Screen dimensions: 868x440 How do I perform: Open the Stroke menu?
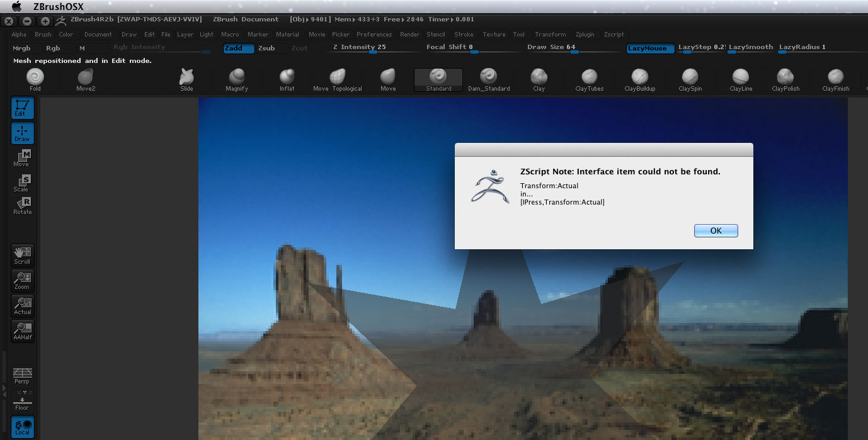(464, 35)
